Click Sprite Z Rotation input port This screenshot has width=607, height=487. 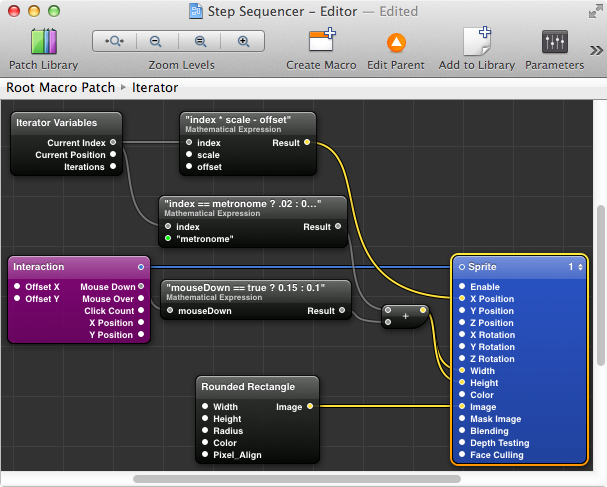[462, 358]
